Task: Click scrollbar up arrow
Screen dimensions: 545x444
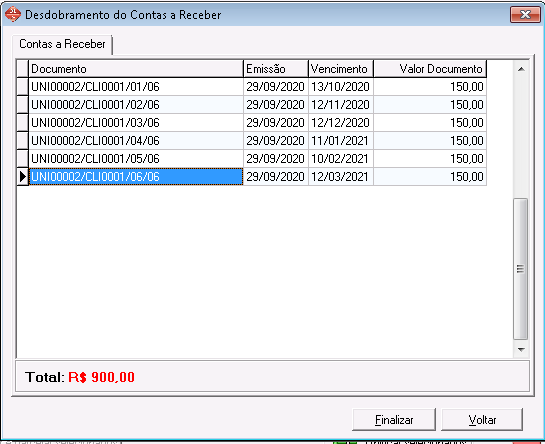Action: [x=521, y=70]
